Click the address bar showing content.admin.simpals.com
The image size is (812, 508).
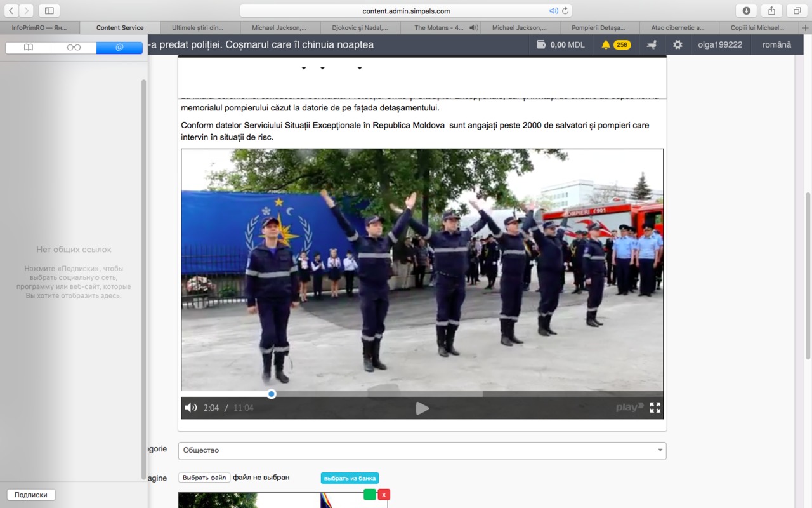tap(406, 10)
